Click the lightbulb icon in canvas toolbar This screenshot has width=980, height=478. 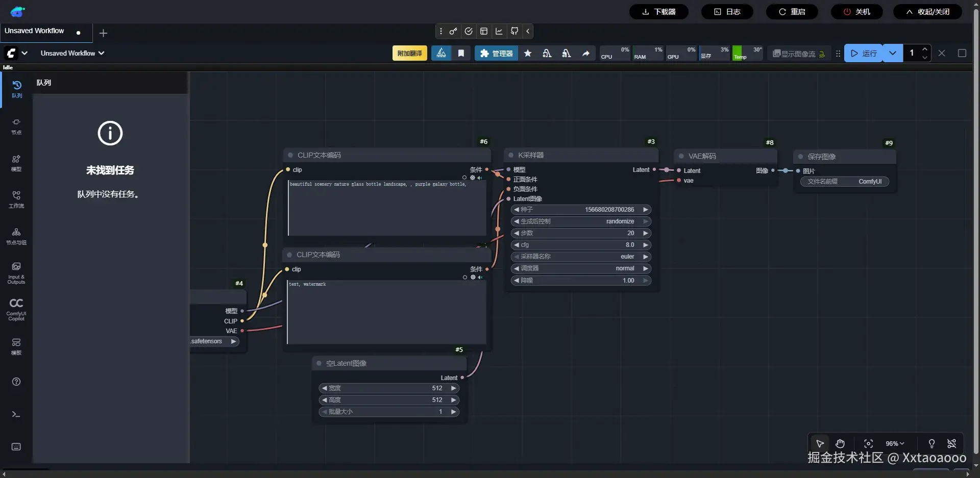click(x=932, y=443)
